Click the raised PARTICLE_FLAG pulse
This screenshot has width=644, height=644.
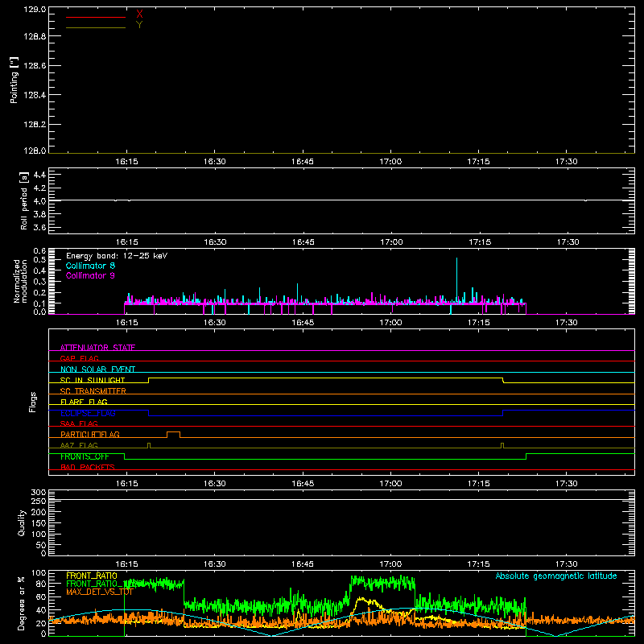point(173,435)
